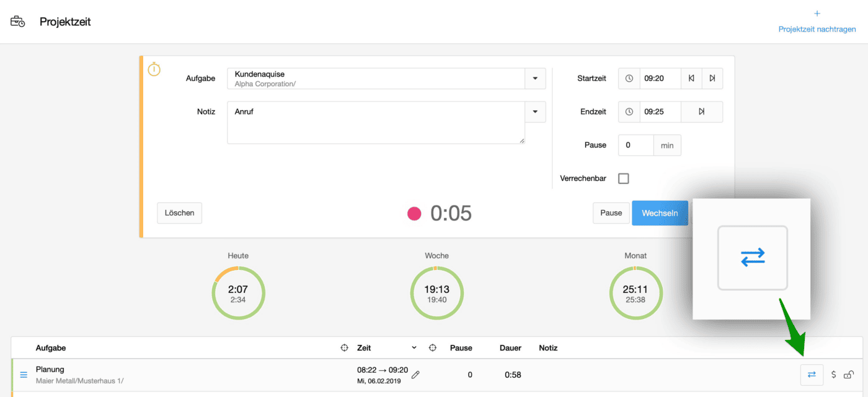Open the Zeit column sort chevron

pyautogui.click(x=414, y=348)
